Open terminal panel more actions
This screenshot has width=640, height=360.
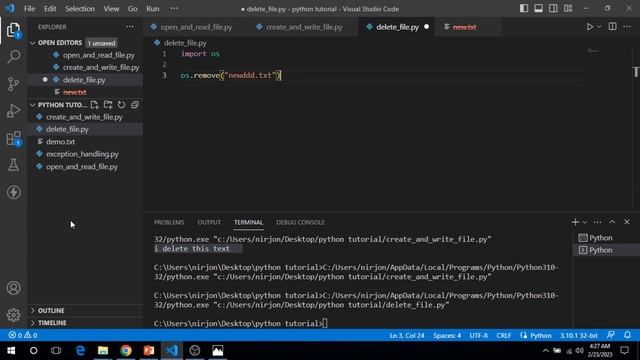[x=598, y=222]
